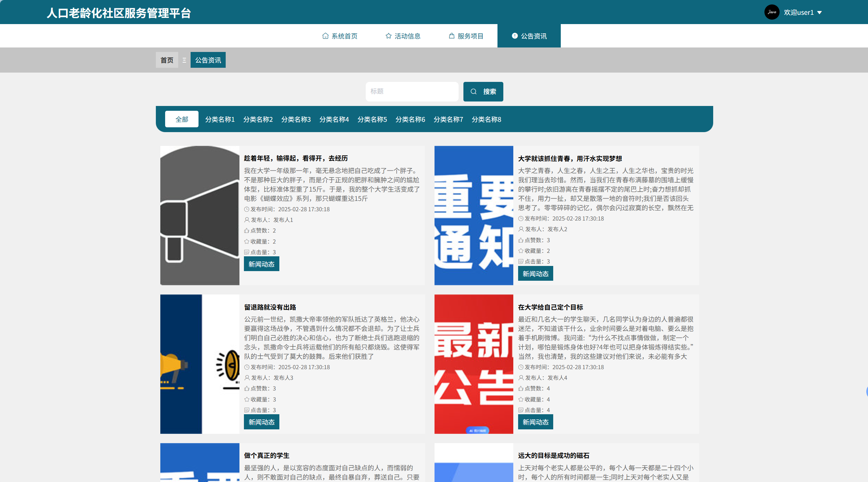The image size is (868, 482).
Task: Click 新闻动态 tag under 在大学给自己定个目标
Action: click(x=535, y=422)
